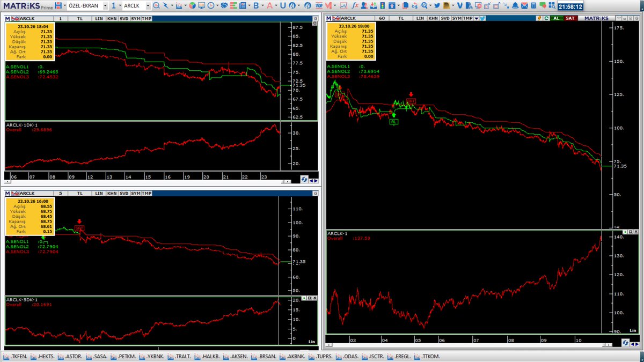Toggle LIN scale in the 1-minute chart
Viewport: 644px width, 362px height.
(99, 18)
